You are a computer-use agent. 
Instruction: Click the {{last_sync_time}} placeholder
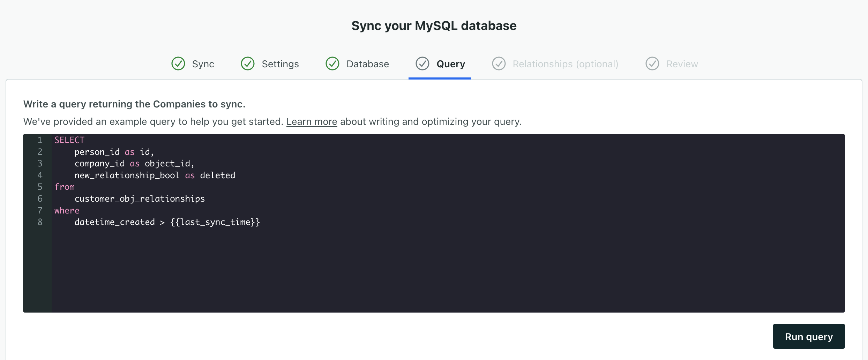tap(215, 222)
